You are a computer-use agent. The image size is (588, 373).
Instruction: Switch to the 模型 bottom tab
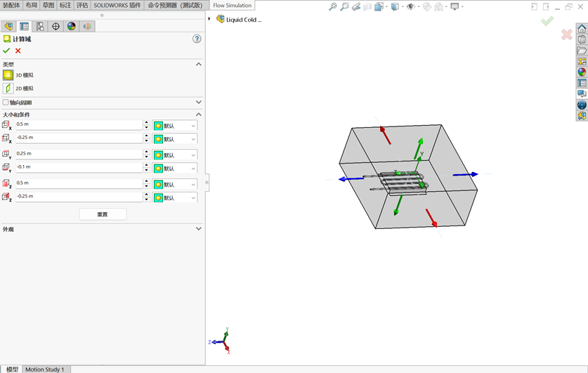(x=12, y=369)
